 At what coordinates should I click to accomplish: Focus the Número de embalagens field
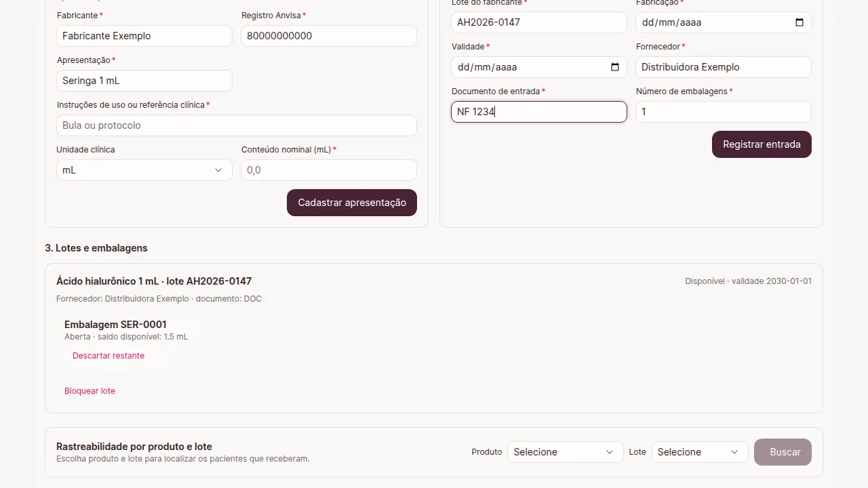tap(724, 112)
